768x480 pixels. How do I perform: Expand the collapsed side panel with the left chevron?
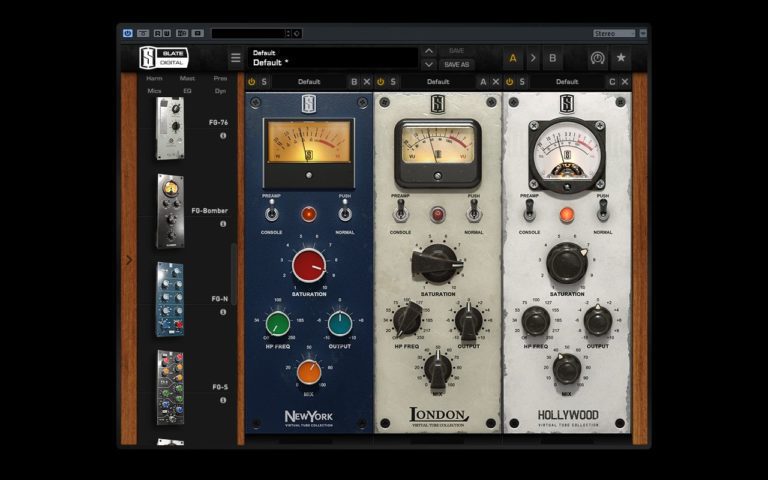tap(128, 260)
